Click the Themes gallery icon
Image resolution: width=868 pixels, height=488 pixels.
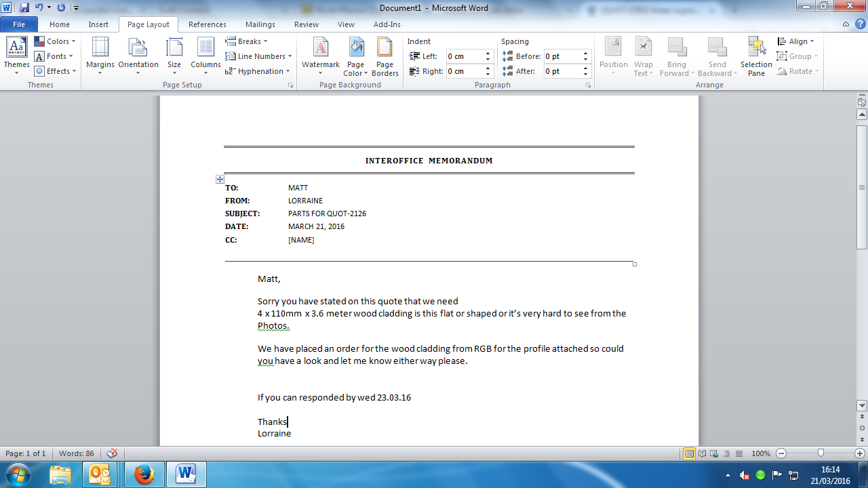point(16,56)
